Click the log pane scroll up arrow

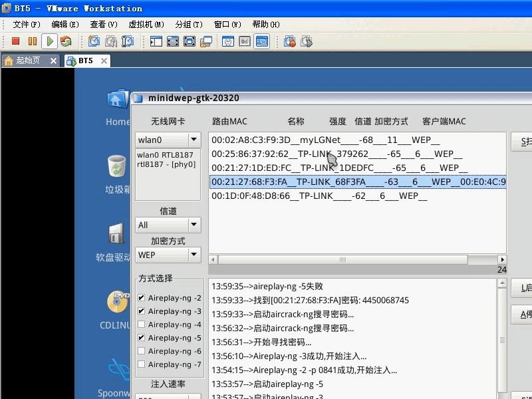503,283
